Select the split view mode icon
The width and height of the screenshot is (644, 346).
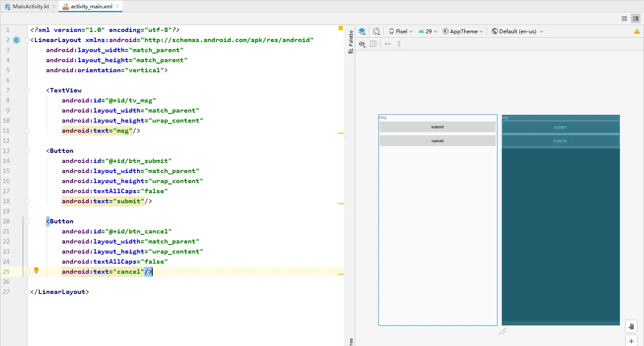(x=636, y=18)
